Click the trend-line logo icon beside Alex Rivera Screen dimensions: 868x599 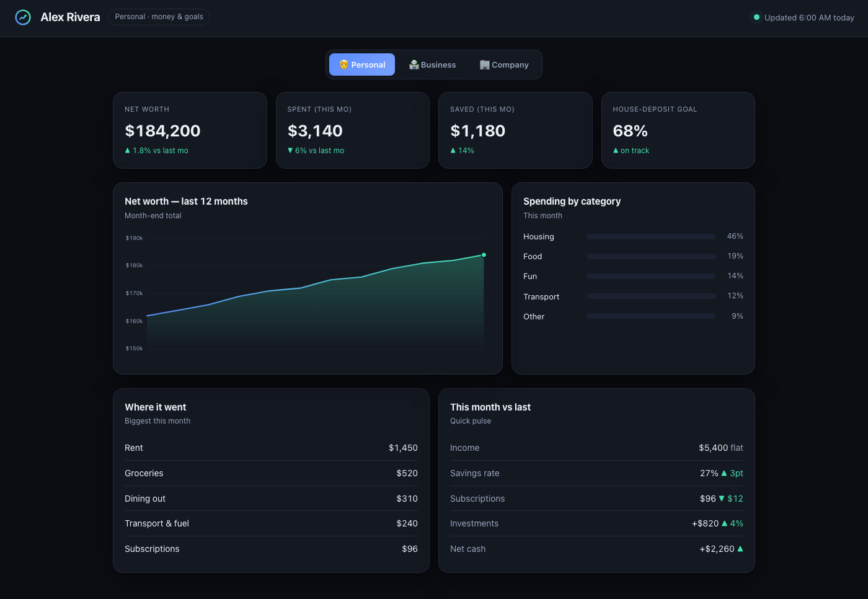point(23,17)
